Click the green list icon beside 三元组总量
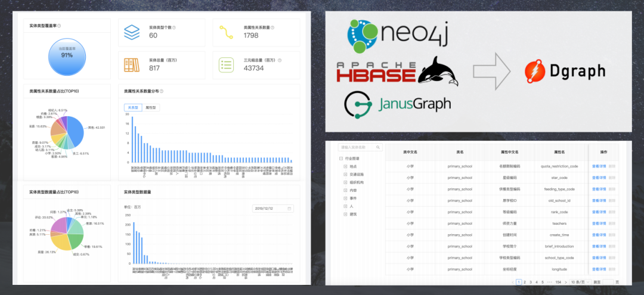This screenshot has width=644, height=295. pyautogui.click(x=227, y=65)
